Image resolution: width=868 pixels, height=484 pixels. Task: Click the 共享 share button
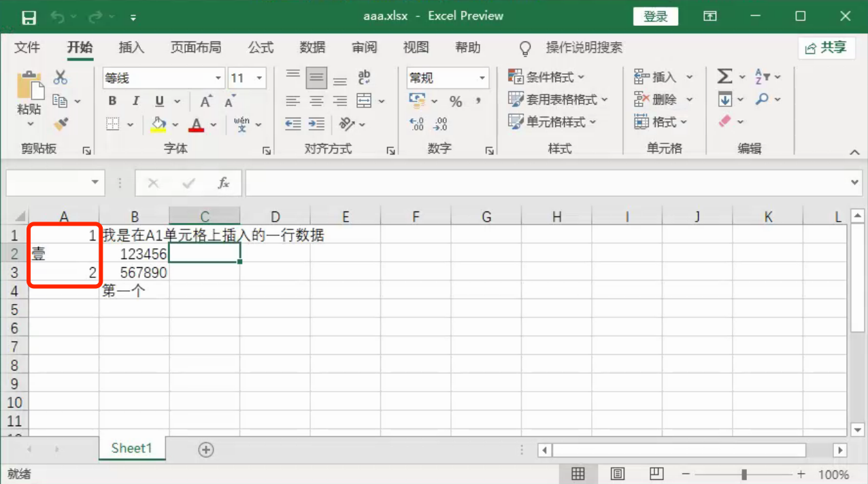[826, 48]
